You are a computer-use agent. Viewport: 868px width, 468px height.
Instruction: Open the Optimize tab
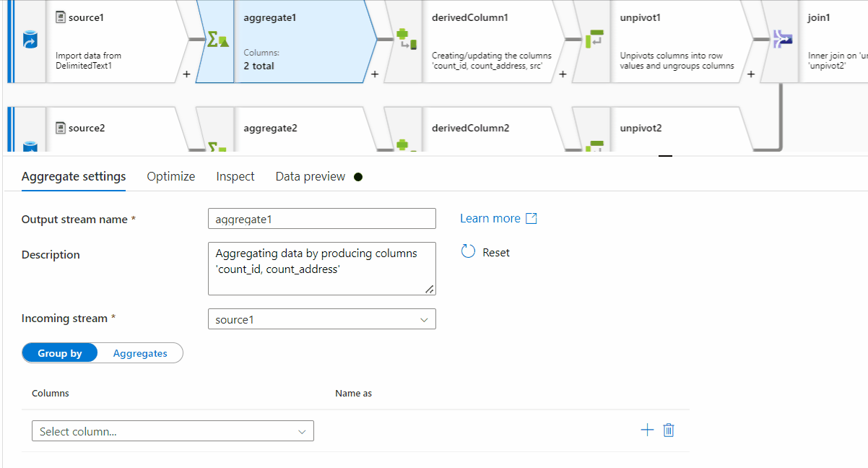[x=171, y=176]
